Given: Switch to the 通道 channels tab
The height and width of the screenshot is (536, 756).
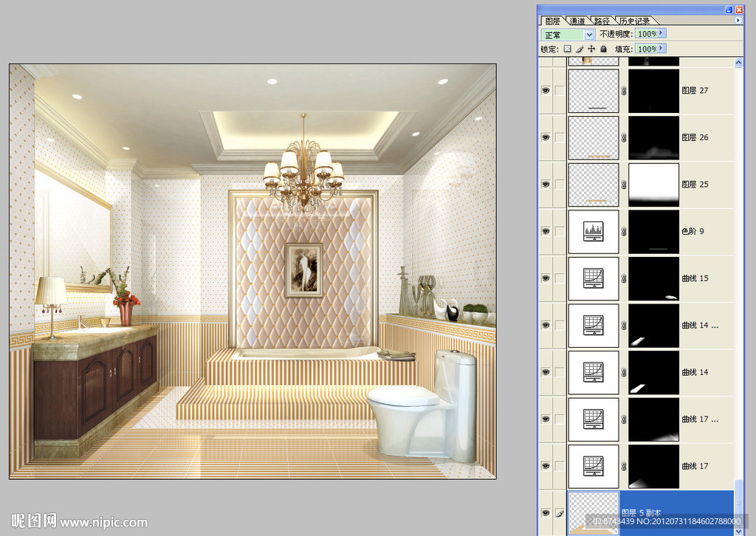Looking at the screenshot, I should point(577,21).
